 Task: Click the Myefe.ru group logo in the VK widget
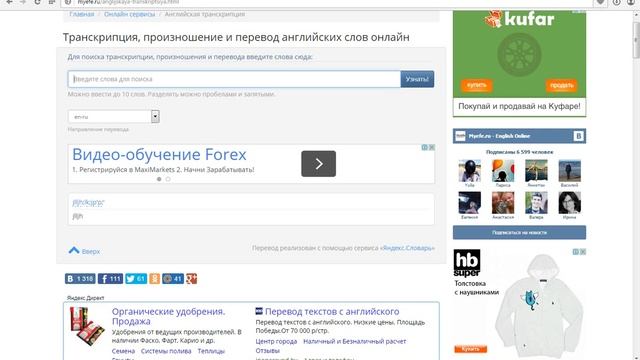point(460,136)
